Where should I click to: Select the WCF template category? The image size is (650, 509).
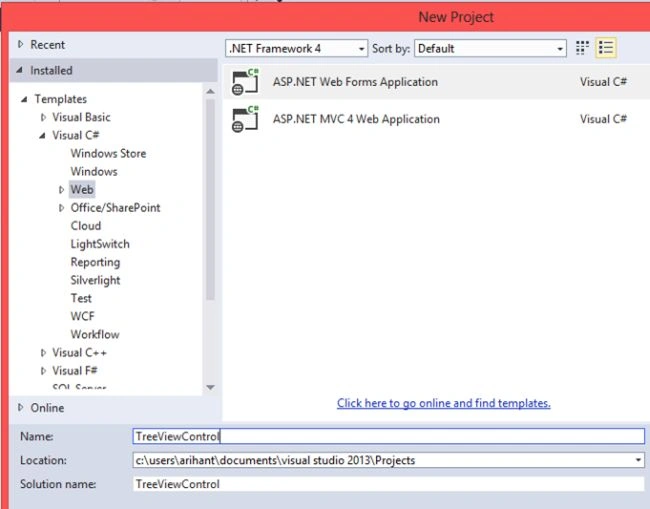[82, 316]
